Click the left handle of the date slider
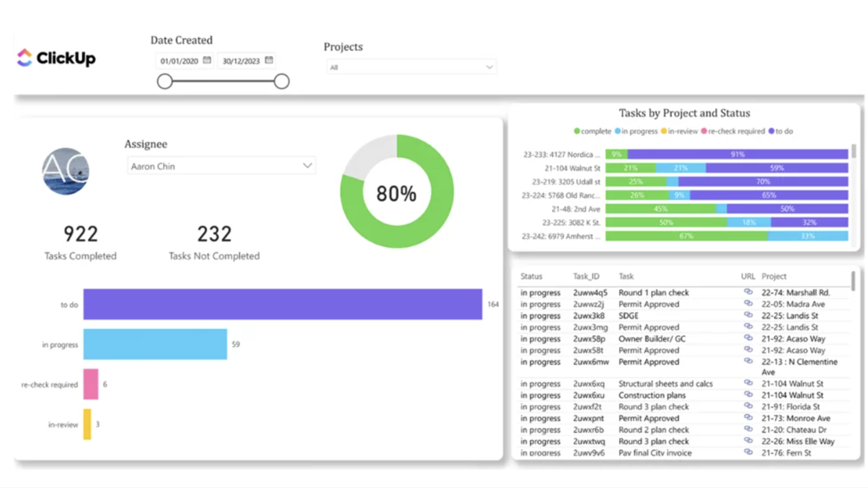The image size is (868, 488). click(x=165, y=82)
